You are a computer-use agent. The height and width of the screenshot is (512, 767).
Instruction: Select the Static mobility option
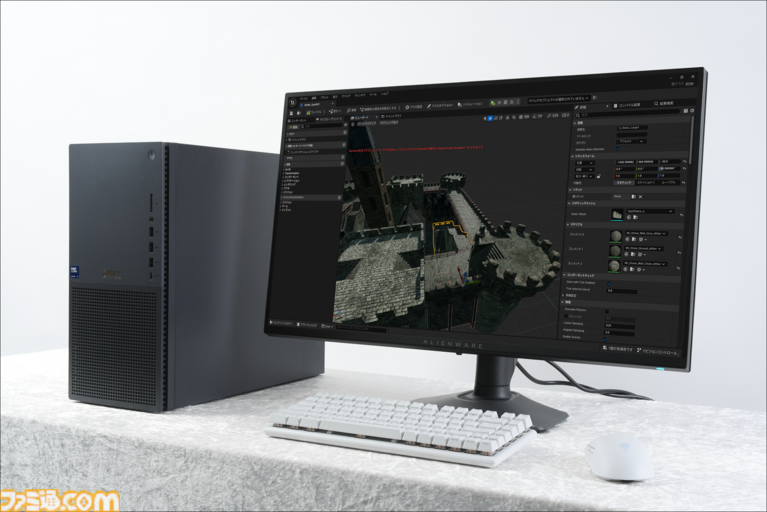(624, 182)
